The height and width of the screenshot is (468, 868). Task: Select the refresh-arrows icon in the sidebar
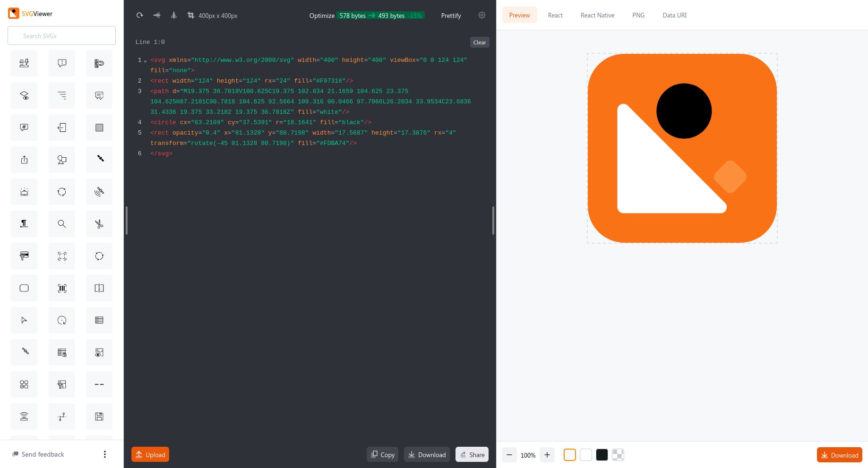[x=61, y=191]
